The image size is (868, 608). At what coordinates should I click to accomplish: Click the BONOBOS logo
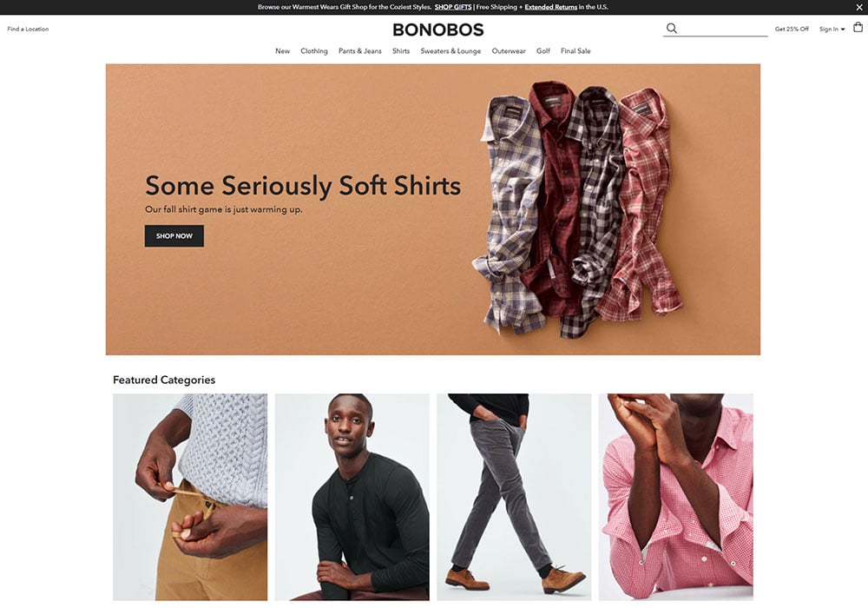[437, 30]
